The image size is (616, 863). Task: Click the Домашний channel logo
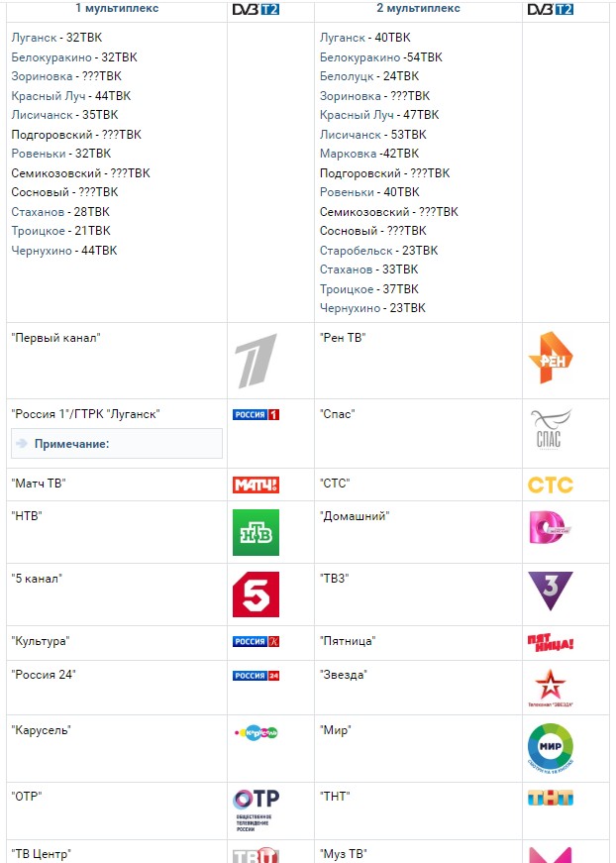coord(550,530)
